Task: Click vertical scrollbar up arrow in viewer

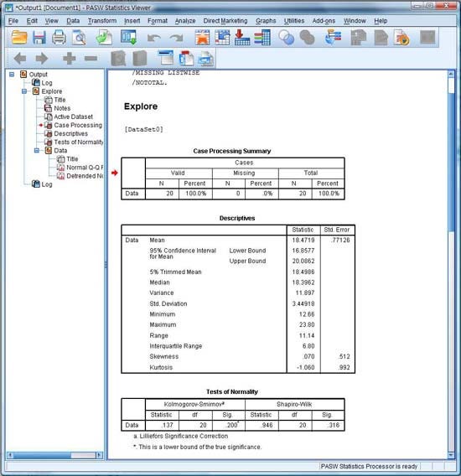Action: pos(451,74)
